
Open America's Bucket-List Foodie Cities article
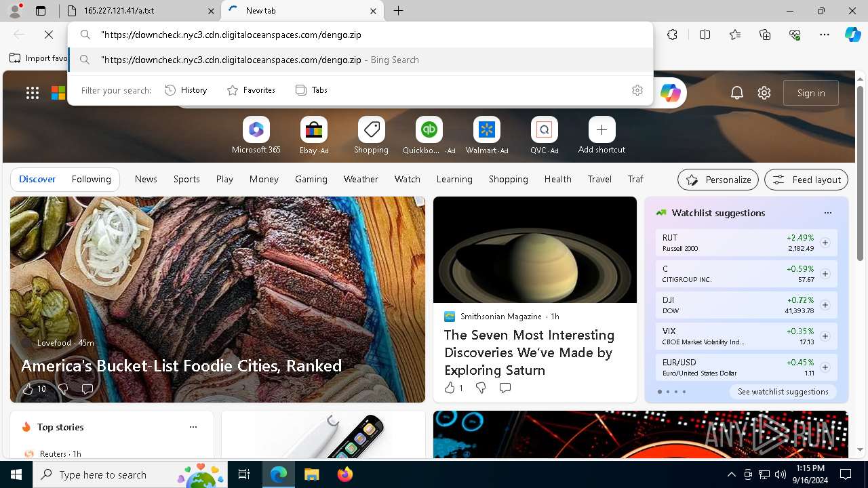point(182,366)
